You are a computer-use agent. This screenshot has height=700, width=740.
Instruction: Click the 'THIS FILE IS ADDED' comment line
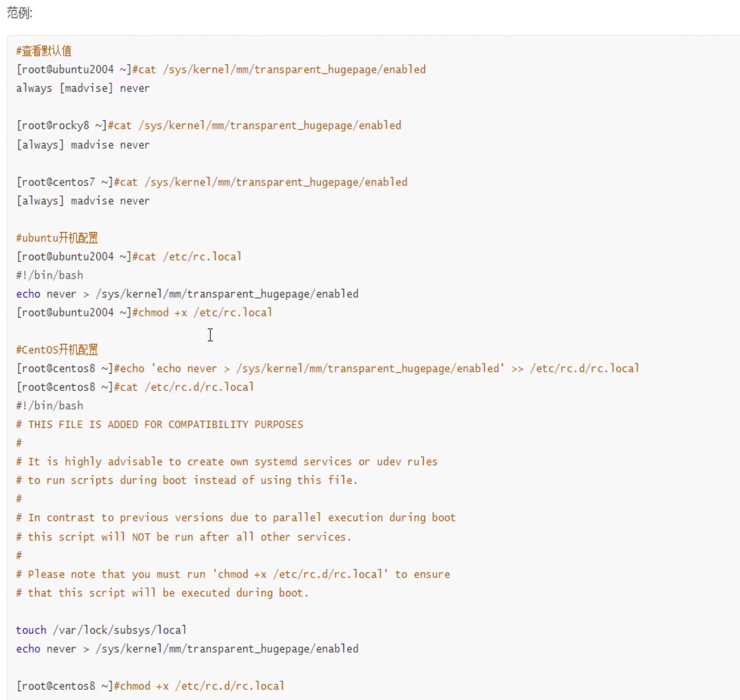click(x=160, y=424)
